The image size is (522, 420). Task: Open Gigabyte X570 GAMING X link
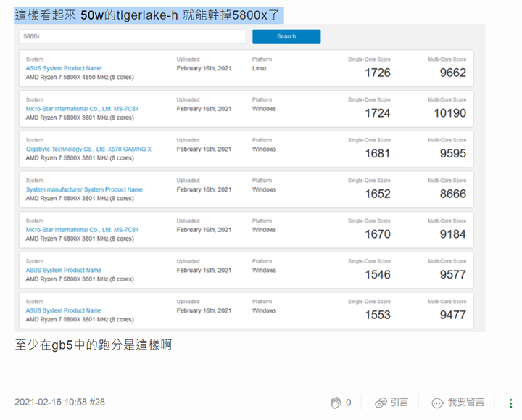point(88,149)
